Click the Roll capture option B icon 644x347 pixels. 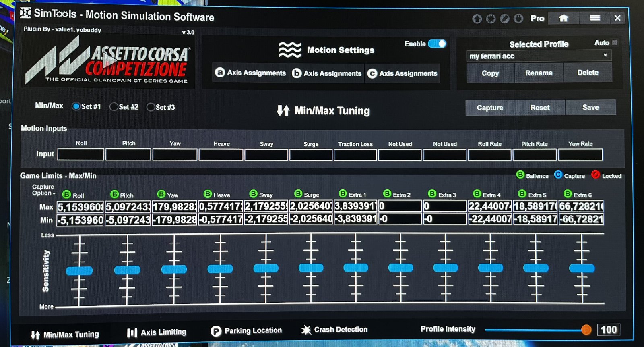pos(66,195)
